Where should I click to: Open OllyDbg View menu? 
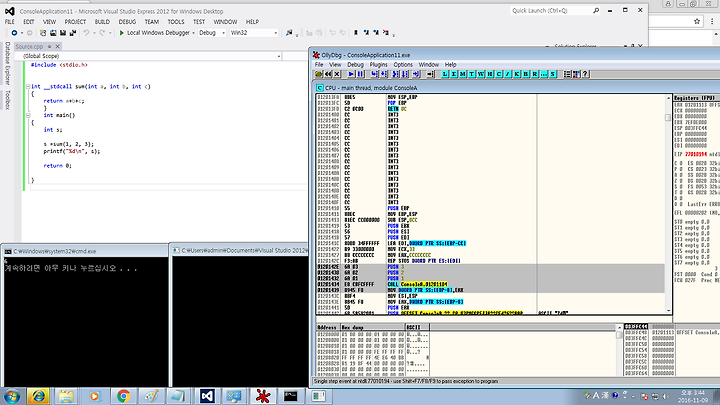[x=335, y=65]
